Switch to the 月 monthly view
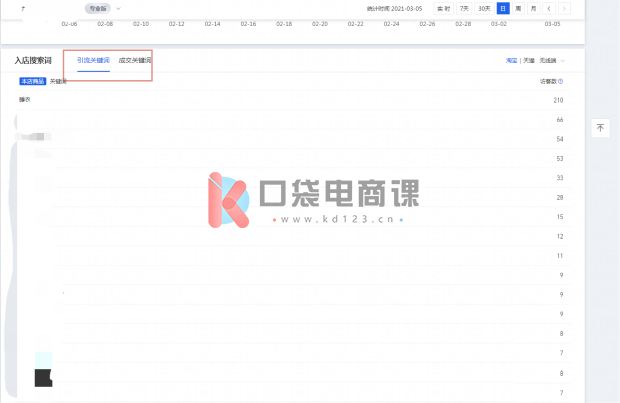This screenshot has width=620, height=403. point(533,8)
